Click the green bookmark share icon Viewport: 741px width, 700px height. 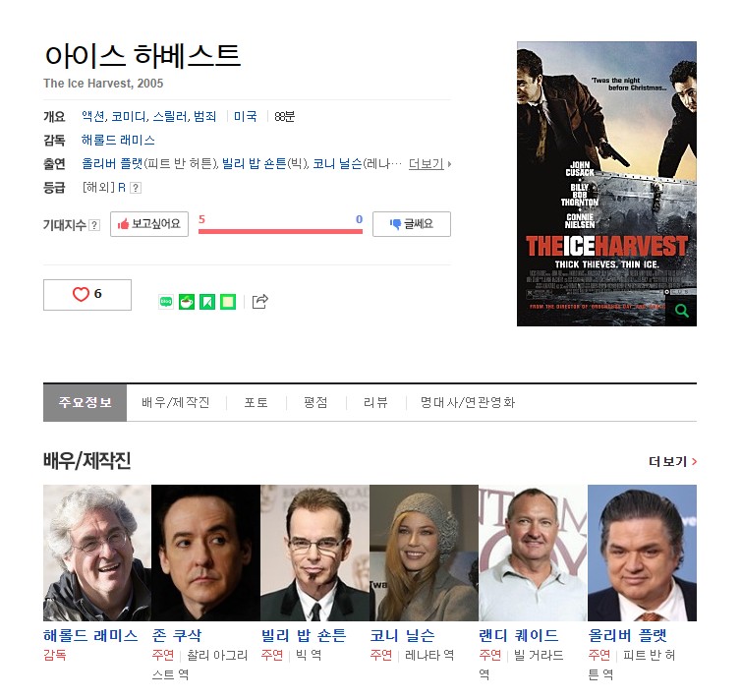point(207,301)
